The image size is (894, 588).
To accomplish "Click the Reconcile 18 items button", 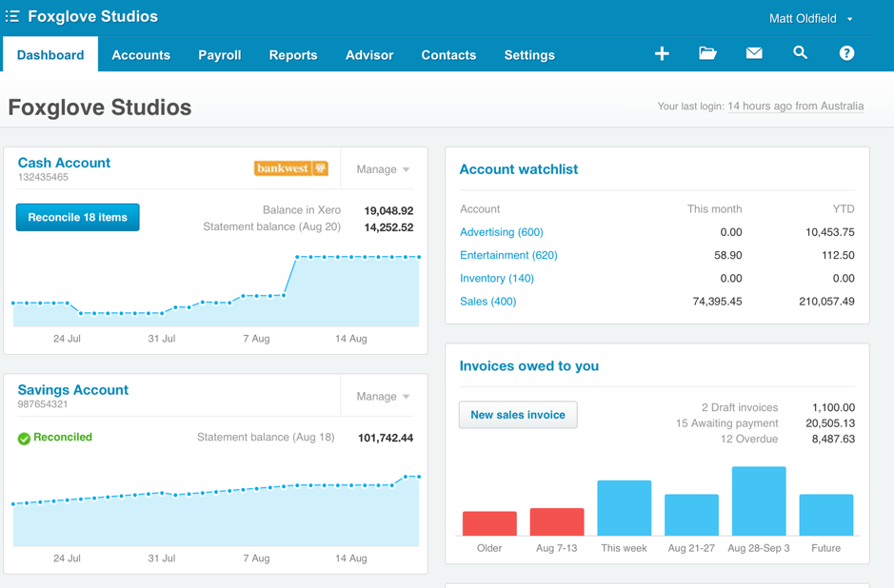I will point(77,217).
